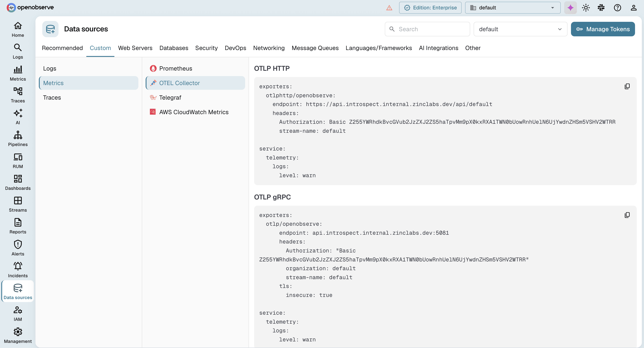This screenshot has width=644, height=348.
Task: Switch to the Other tab
Action: coord(473,48)
